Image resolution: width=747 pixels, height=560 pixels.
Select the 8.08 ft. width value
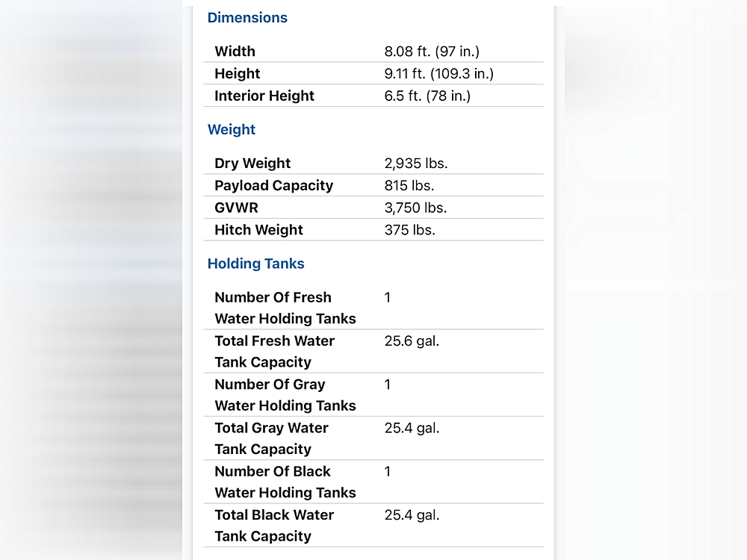(x=432, y=52)
